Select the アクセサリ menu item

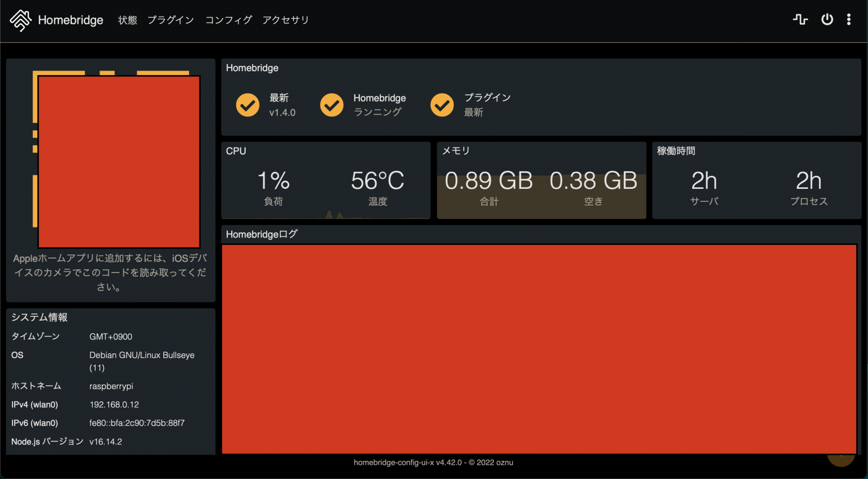pos(285,19)
